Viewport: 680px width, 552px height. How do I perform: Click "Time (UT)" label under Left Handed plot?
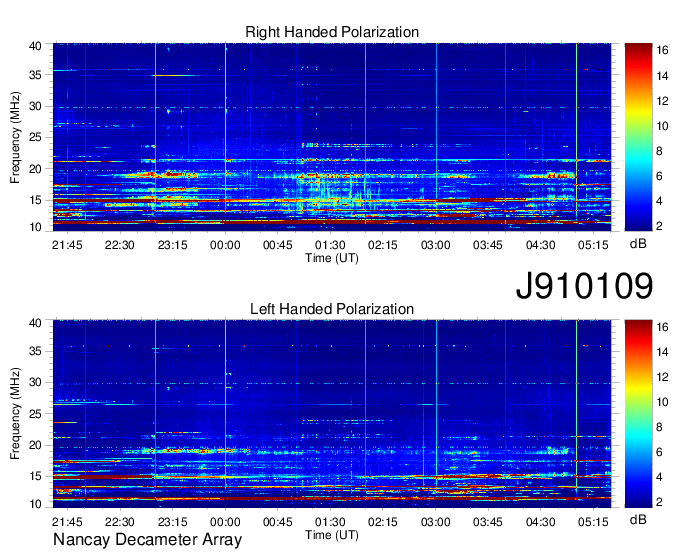point(332,535)
